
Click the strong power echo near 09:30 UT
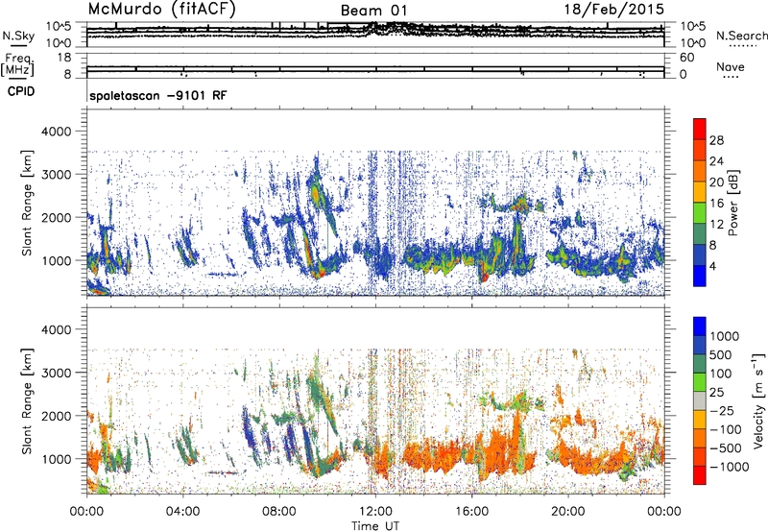pyautogui.click(x=315, y=194)
